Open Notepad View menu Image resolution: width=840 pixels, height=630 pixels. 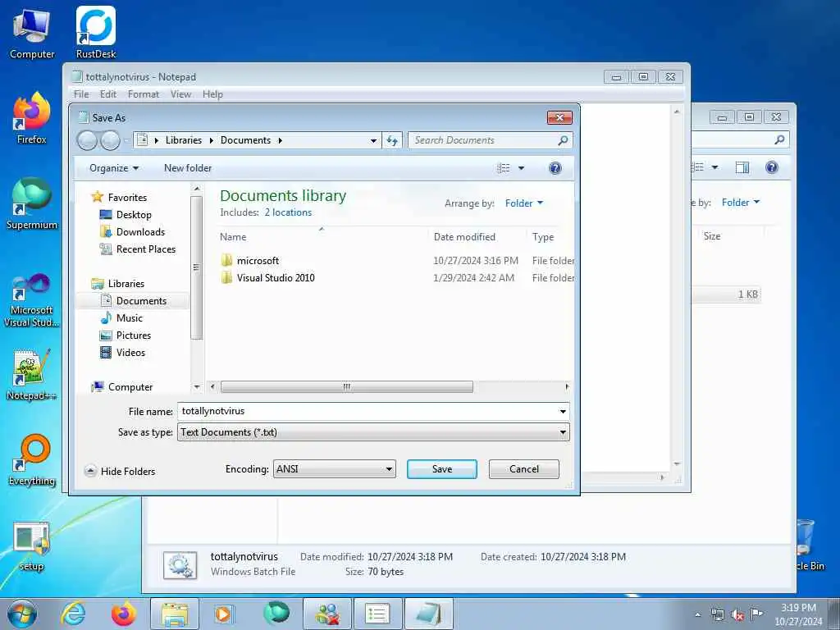tap(181, 94)
